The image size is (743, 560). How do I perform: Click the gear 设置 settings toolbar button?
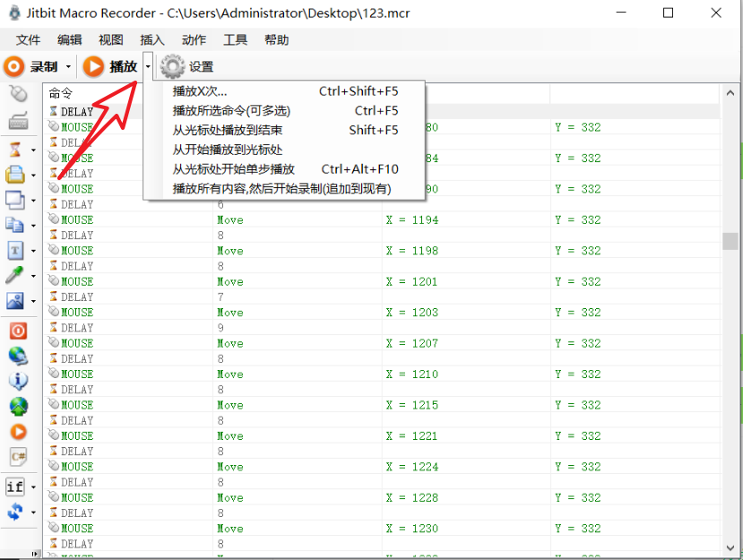coord(187,66)
